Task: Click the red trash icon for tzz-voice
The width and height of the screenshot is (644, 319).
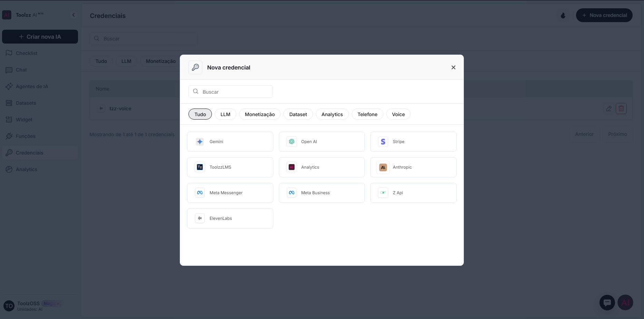Action: [x=621, y=109]
